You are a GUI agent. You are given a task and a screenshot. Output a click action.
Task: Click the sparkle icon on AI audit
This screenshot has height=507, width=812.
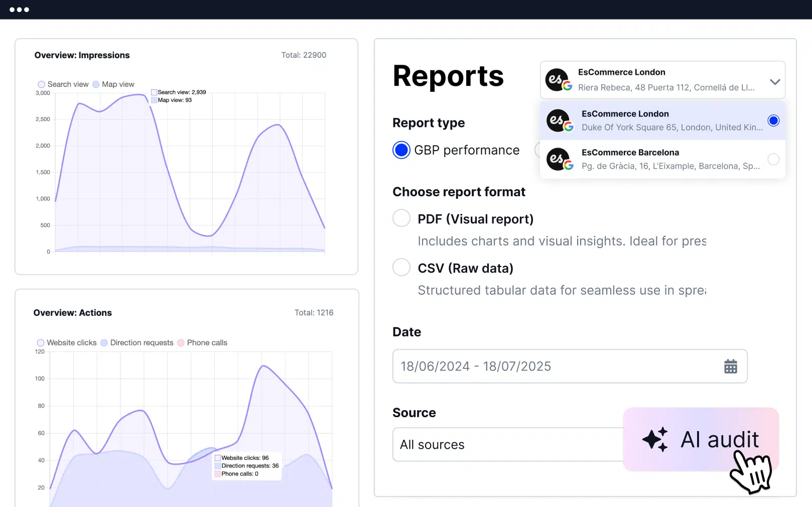point(655,440)
